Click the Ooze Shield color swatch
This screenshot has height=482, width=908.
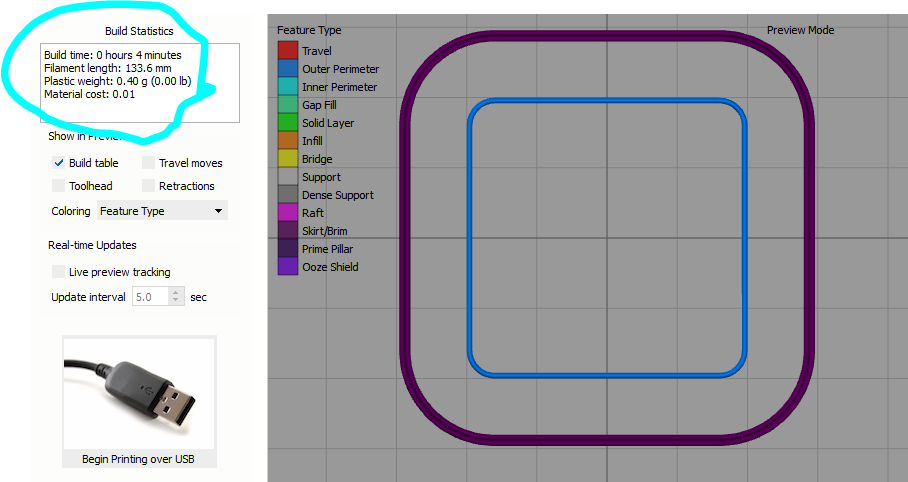[287, 267]
